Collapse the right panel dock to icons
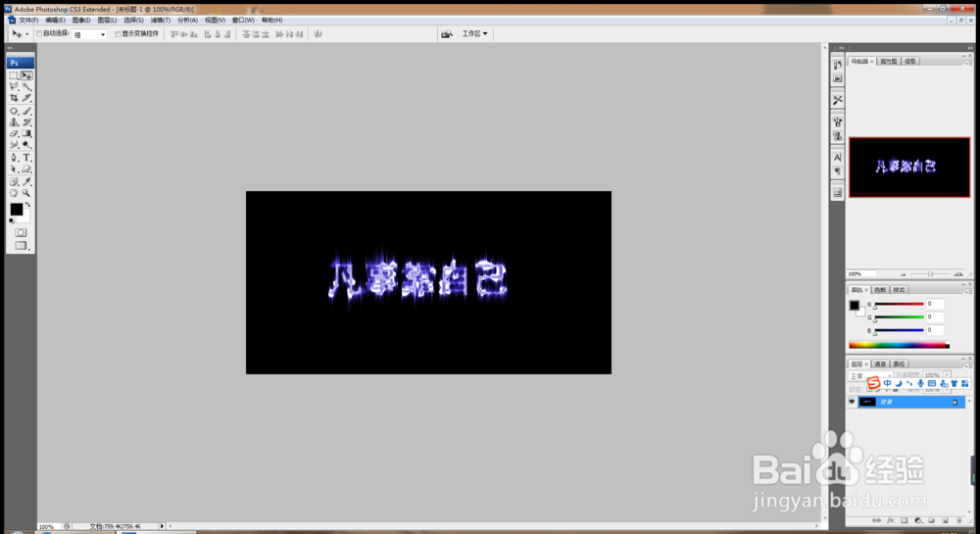This screenshot has height=534, width=980. 968,47
